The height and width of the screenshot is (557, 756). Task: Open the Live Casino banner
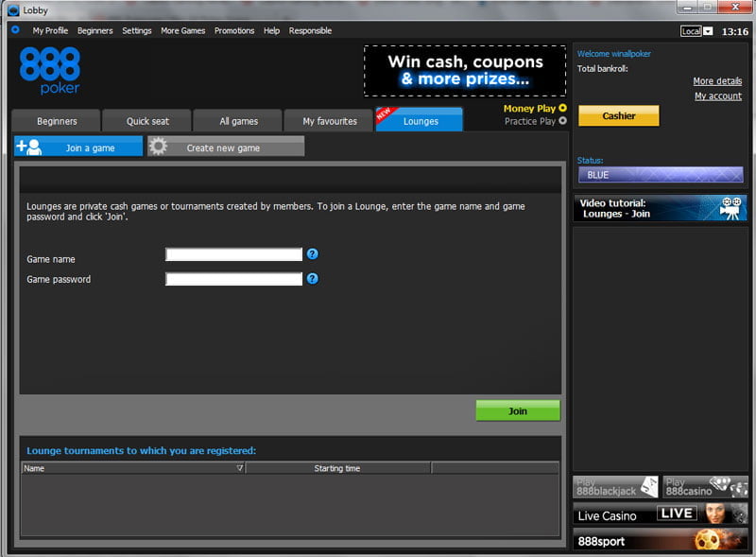click(660, 513)
